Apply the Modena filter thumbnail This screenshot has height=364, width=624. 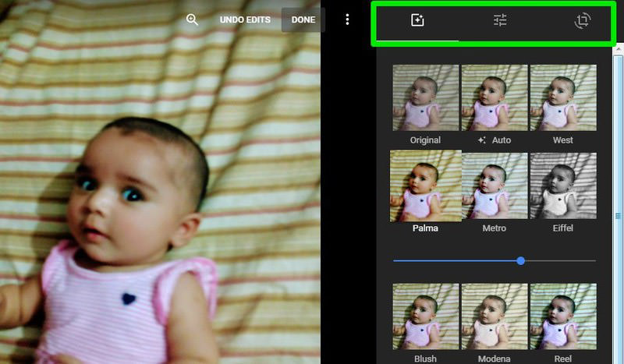pos(495,316)
